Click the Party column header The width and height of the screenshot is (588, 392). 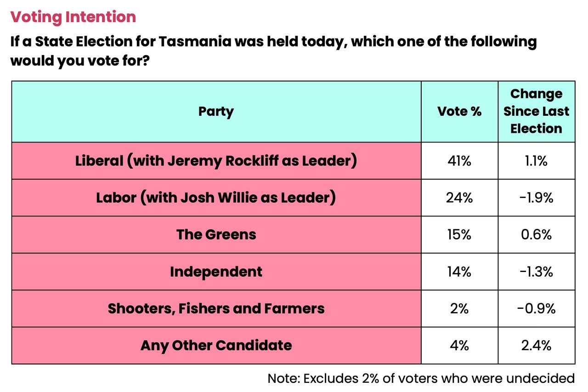216,111
